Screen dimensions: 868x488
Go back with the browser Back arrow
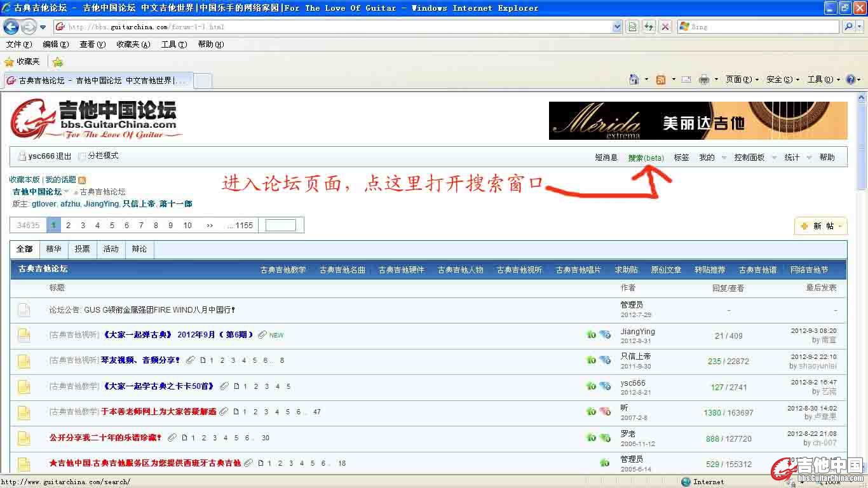11,27
